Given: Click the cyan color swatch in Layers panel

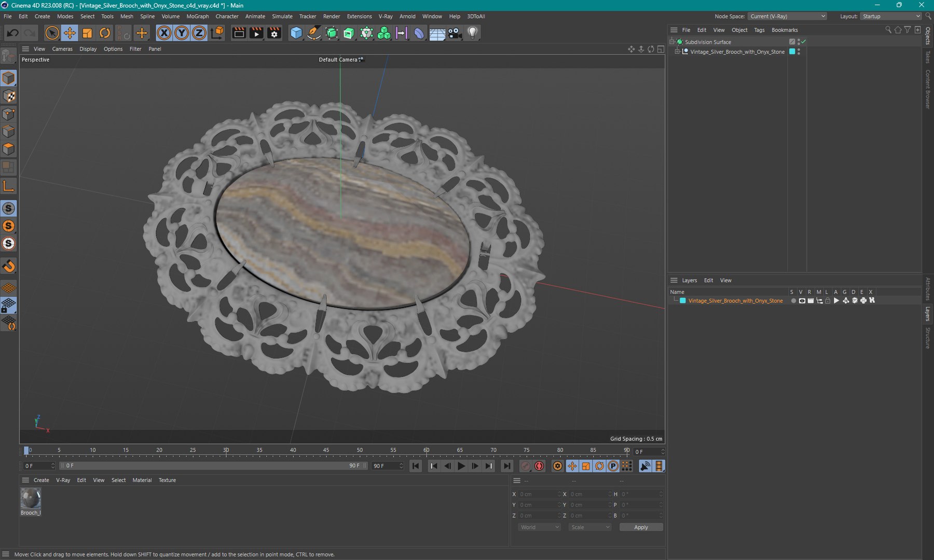Looking at the screenshot, I should [x=683, y=301].
